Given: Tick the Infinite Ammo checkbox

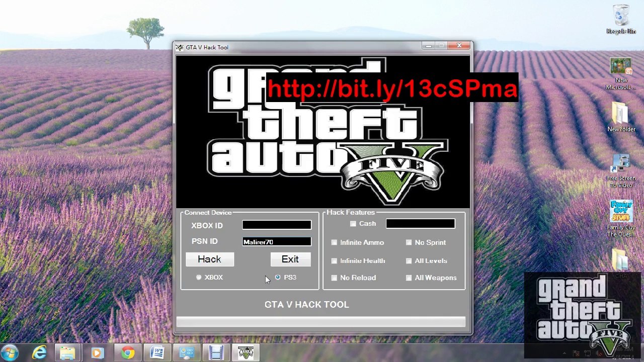Looking at the screenshot, I should point(334,242).
